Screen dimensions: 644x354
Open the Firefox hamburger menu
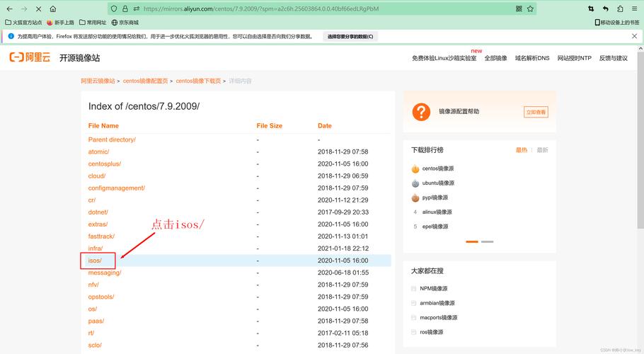click(635, 8)
